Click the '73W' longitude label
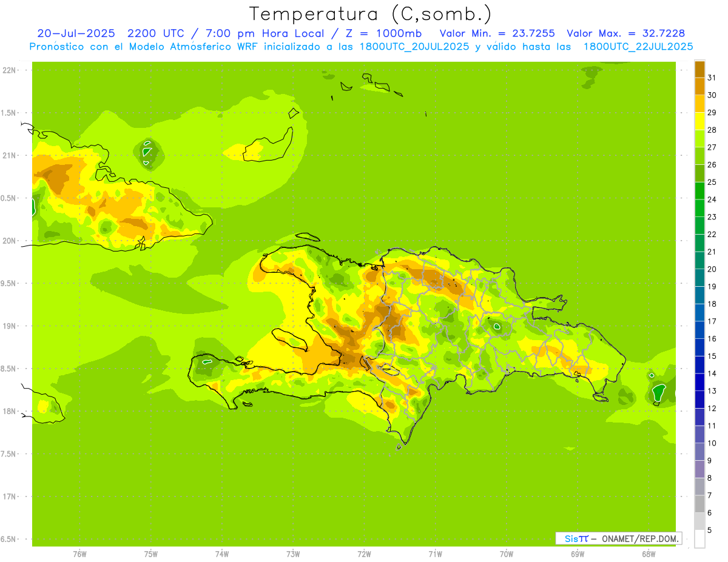This screenshot has height=562, width=728. click(293, 554)
